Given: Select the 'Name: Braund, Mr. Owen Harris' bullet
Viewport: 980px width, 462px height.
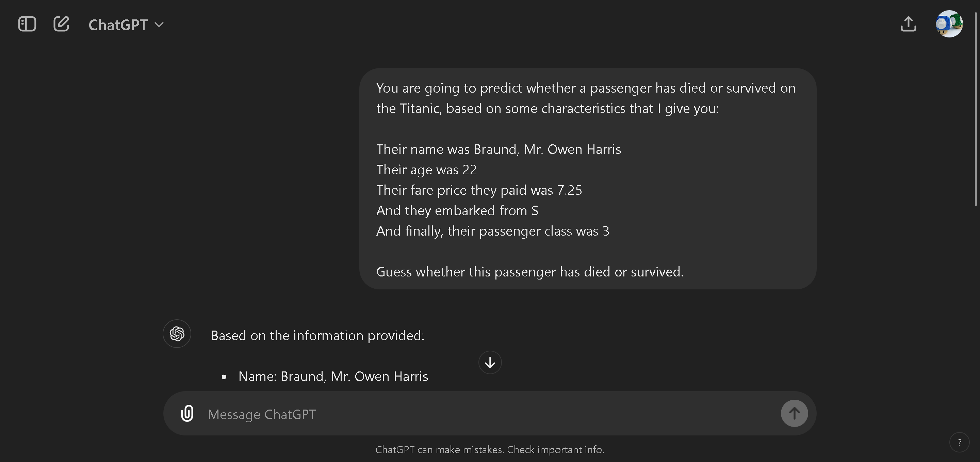Looking at the screenshot, I should 333,376.
